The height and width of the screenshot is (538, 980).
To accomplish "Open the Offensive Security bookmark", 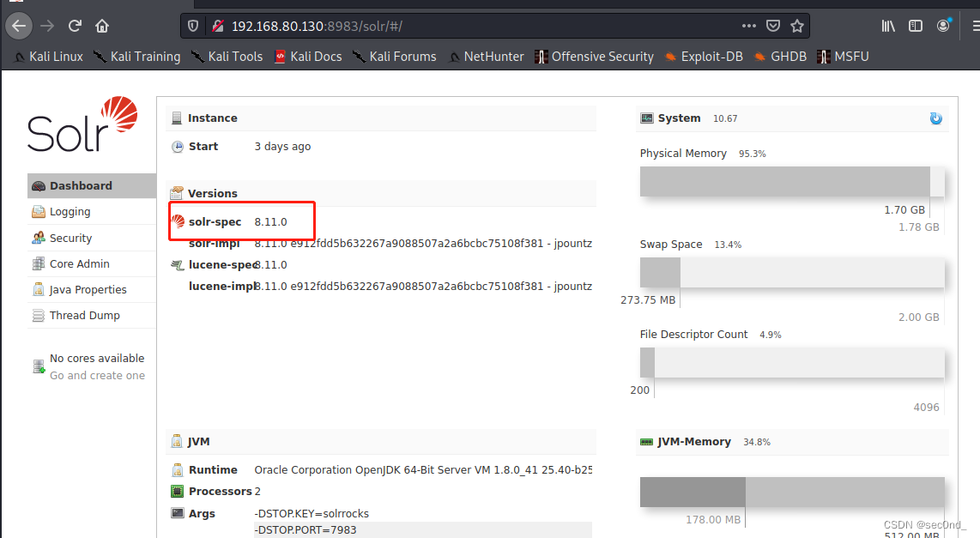I will 595,57.
